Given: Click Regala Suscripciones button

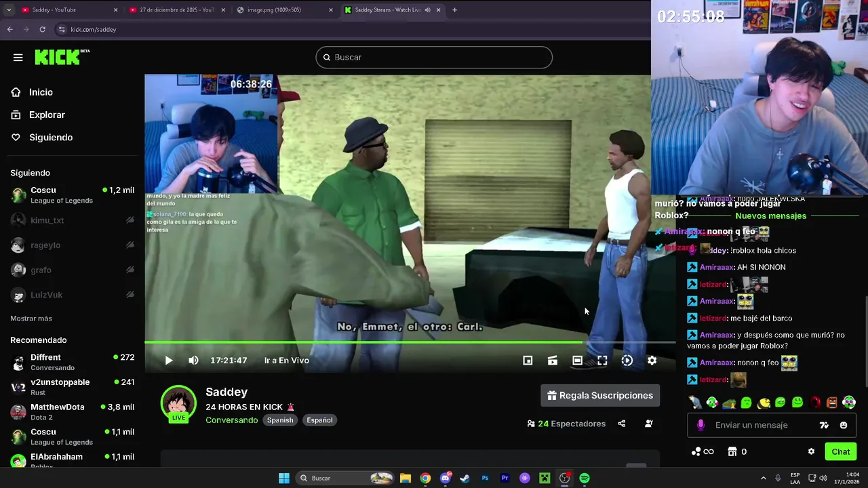Looking at the screenshot, I should tap(600, 395).
